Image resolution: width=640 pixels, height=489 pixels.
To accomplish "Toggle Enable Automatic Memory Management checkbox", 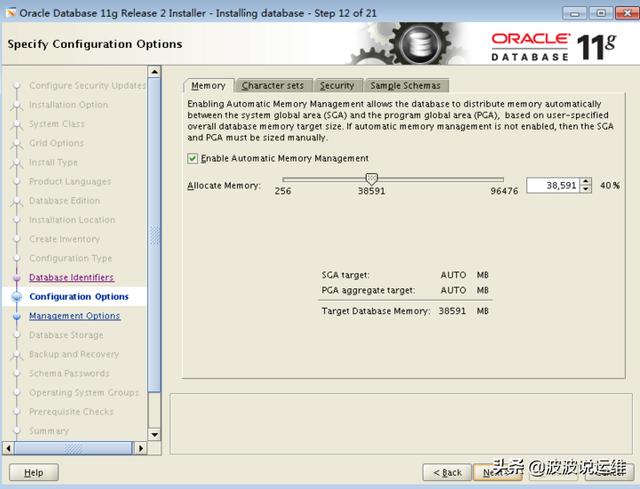I will point(192,158).
